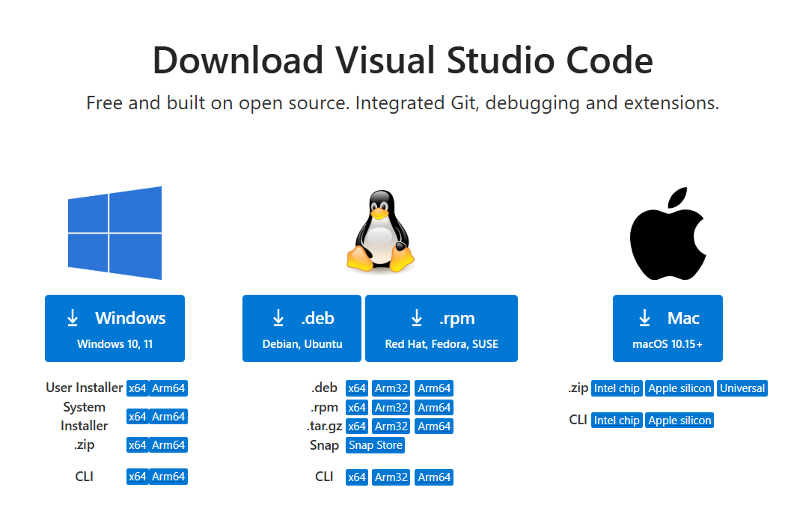The width and height of the screenshot is (788, 532).
Task: Click the big blue Windows download button
Action: tap(114, 328)
